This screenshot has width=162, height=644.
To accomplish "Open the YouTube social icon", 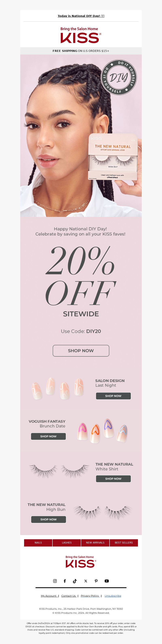I will [107, 581].
